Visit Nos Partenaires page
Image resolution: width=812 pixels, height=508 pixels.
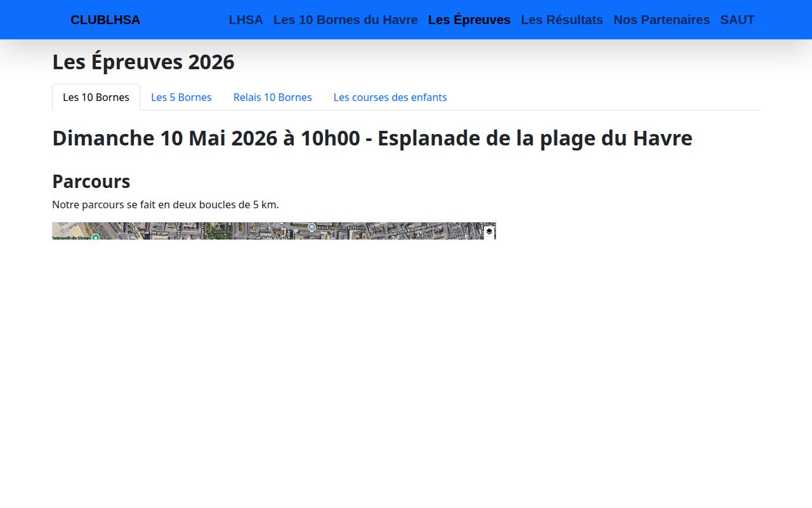(x=662, y=20)
